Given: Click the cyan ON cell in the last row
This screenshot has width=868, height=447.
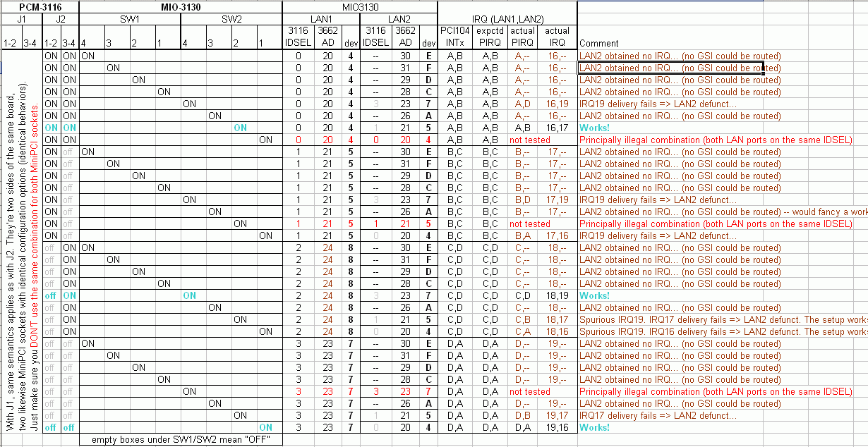Looking at the screenshot, I should 265,427.
